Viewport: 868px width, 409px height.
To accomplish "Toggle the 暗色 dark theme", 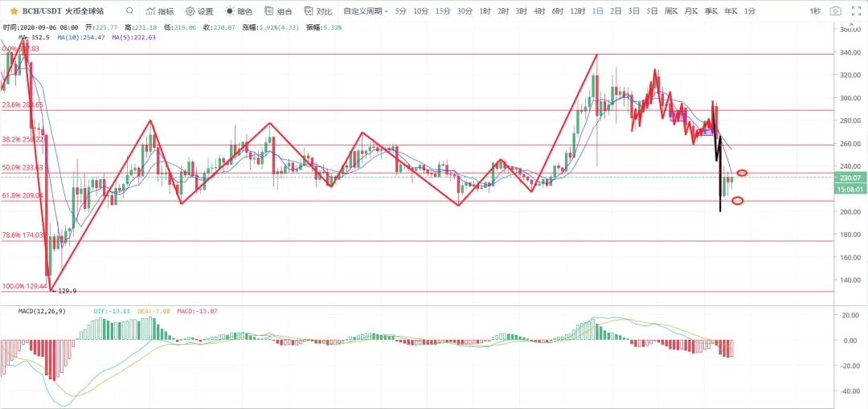I will [x=240, y=11].
